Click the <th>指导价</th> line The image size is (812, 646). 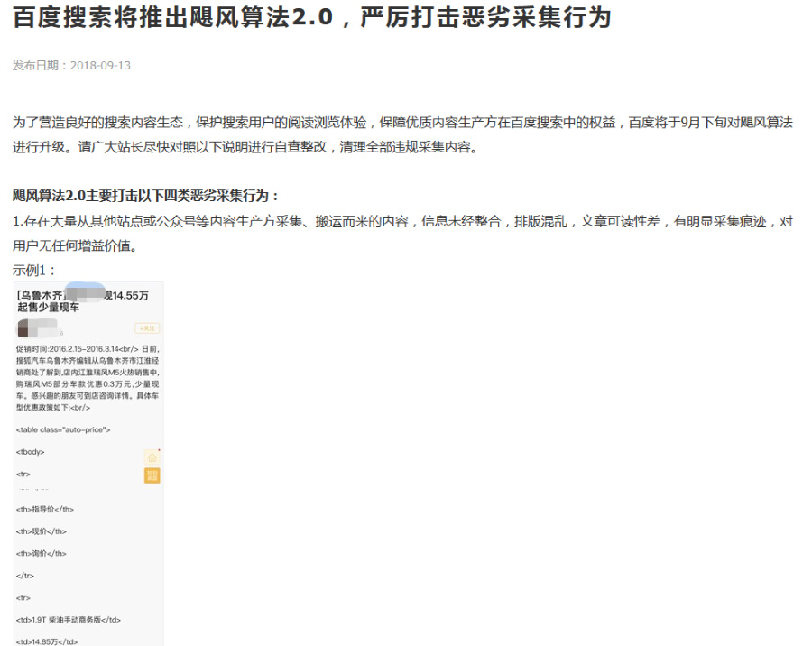pyautogui.click(x=45, y=509)
